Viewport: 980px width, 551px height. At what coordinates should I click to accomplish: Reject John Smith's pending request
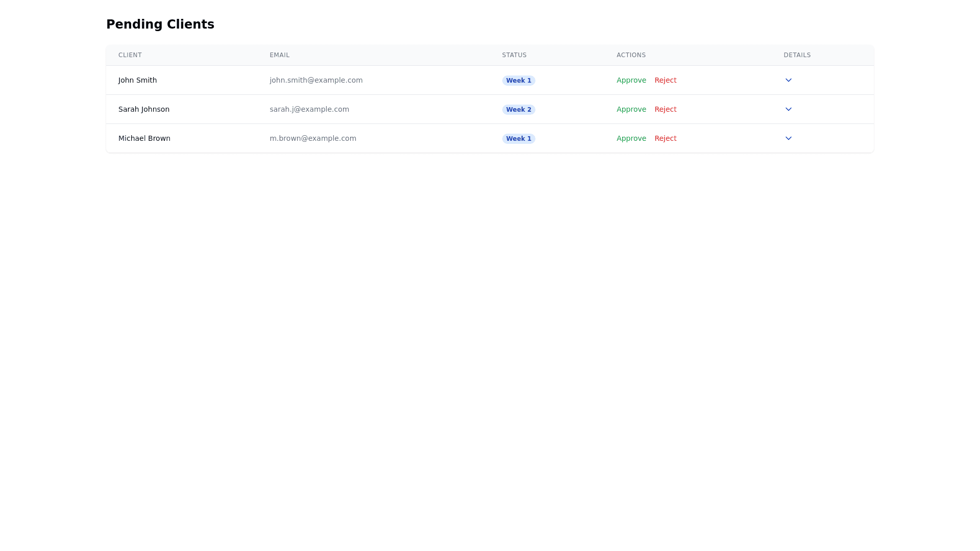point(665,80)
